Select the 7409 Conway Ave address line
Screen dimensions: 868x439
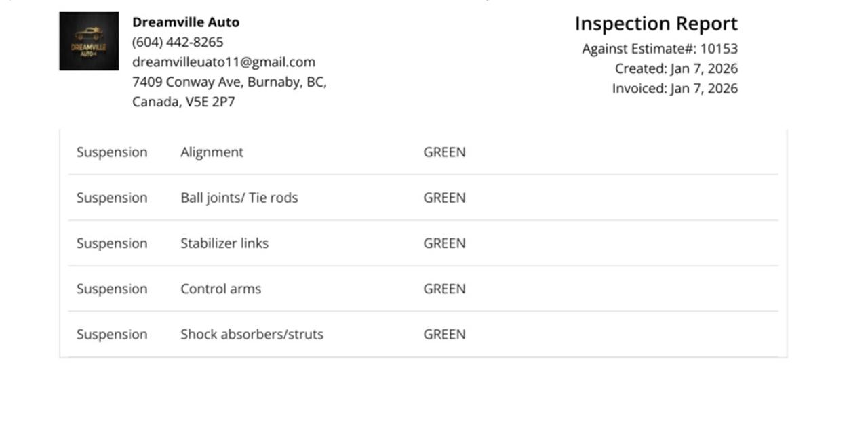click(229, 82)
